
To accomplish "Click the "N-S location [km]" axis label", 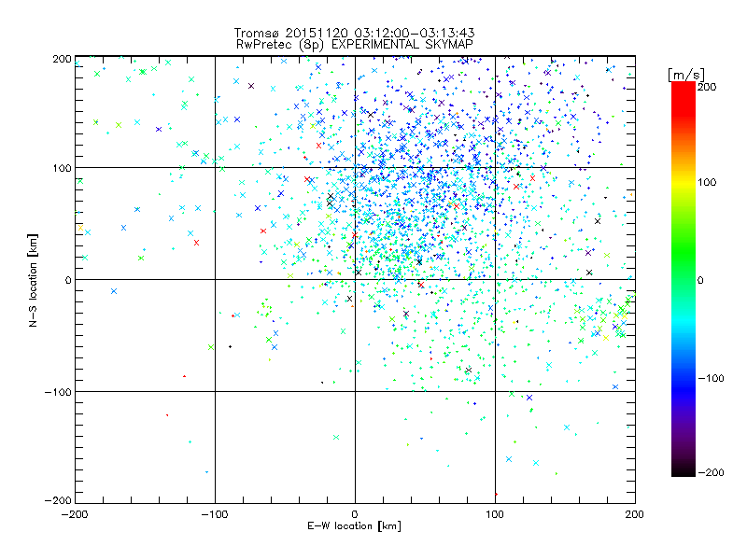I will coord(33,281).
